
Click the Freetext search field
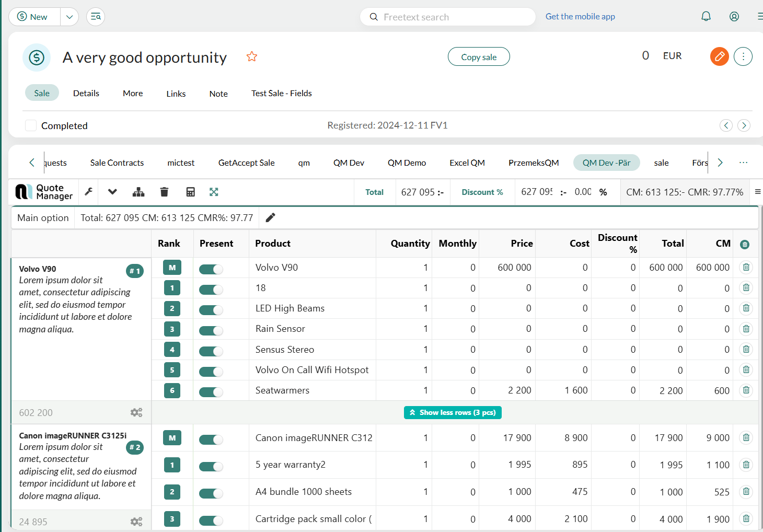(x=448, y=17)
